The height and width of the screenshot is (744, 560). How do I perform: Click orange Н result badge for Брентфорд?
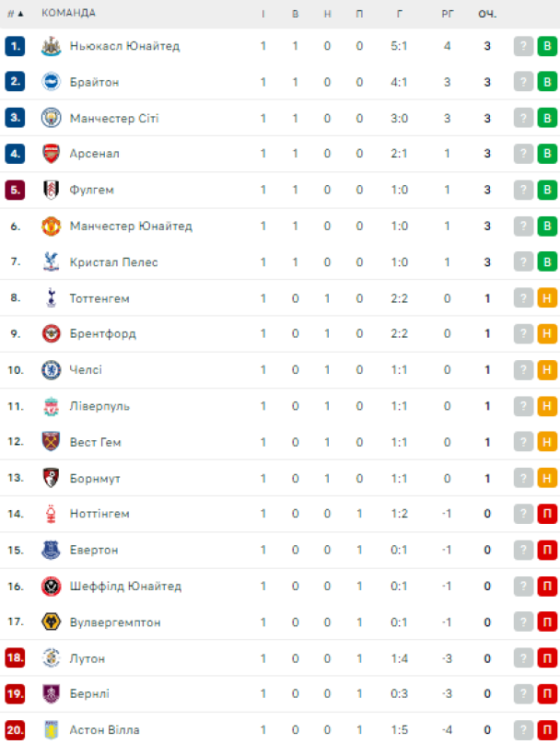(547, 333)
